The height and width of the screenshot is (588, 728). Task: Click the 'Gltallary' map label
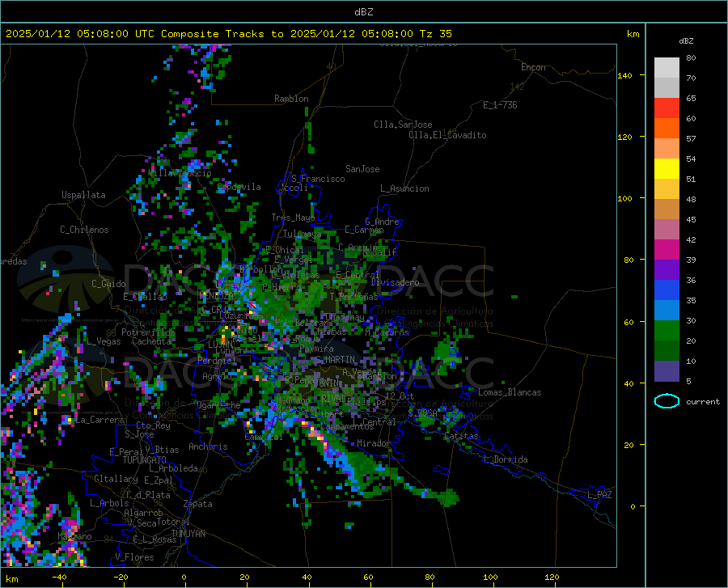116,479
